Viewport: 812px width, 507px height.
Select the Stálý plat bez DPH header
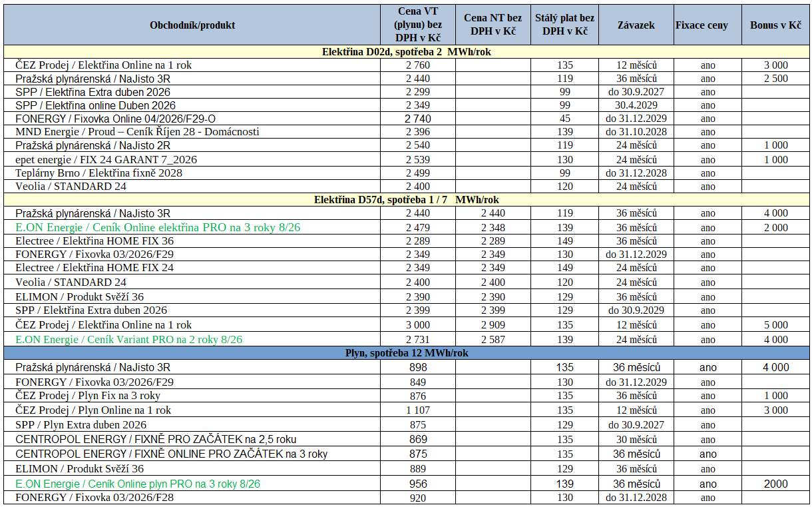pyautogui.click(x=565, y=25)
